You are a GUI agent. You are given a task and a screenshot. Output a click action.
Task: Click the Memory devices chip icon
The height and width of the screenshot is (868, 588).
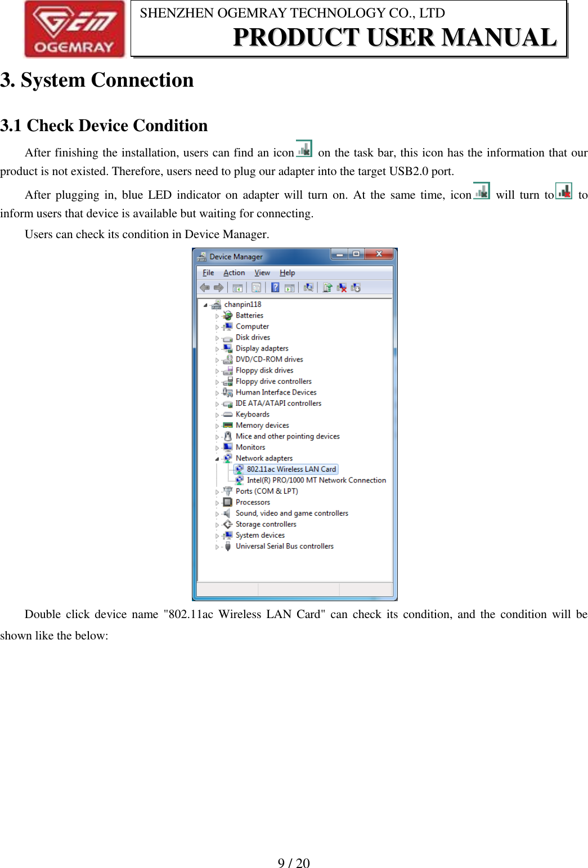tap(227, 426)
